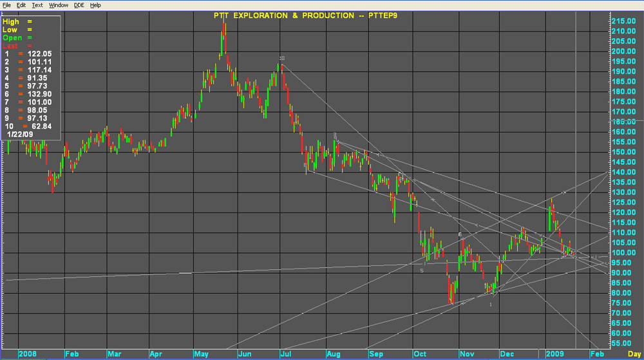Viewport: 644px width, 360px height.
Task: Select line 7 value 101.00
Action: tap(39, 102)
